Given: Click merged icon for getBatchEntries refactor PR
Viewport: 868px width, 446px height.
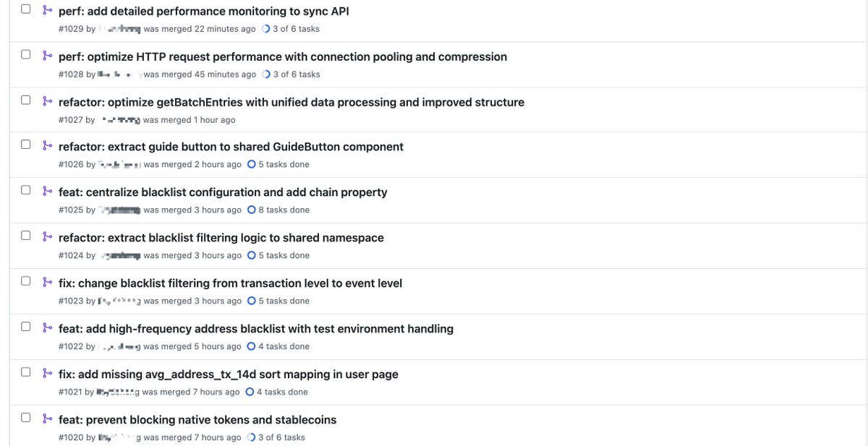Looking at the screenshot, I should point(47,100).
